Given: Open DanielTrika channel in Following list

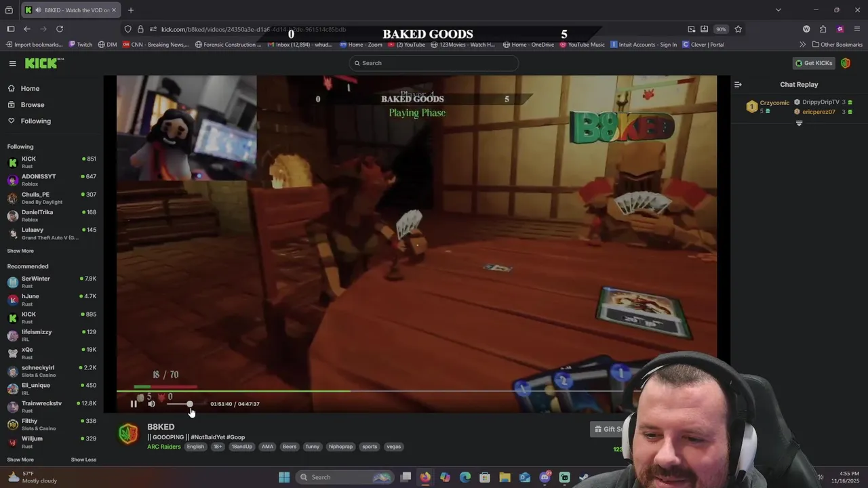Looking at the screenshot, I should (x=52, y=216).
